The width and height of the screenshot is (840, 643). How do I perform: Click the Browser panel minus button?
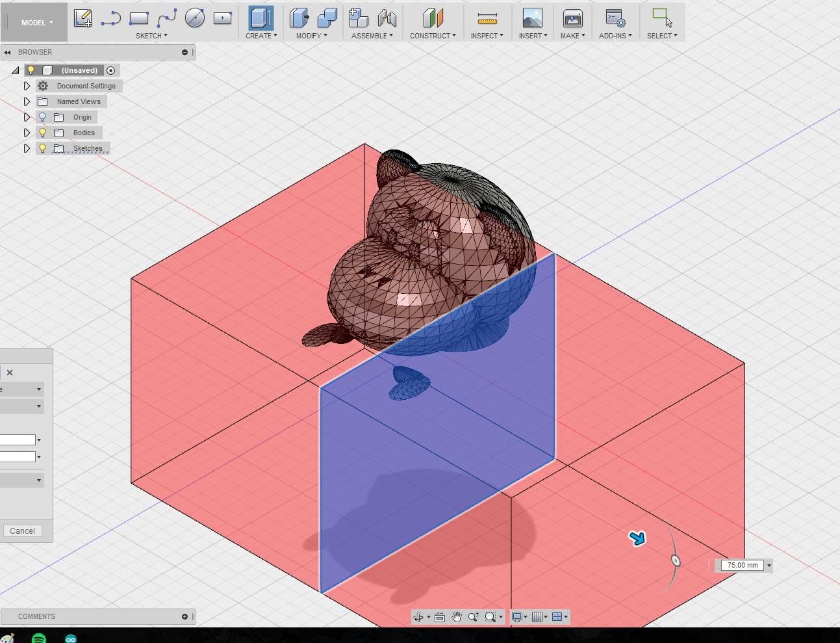185,53
